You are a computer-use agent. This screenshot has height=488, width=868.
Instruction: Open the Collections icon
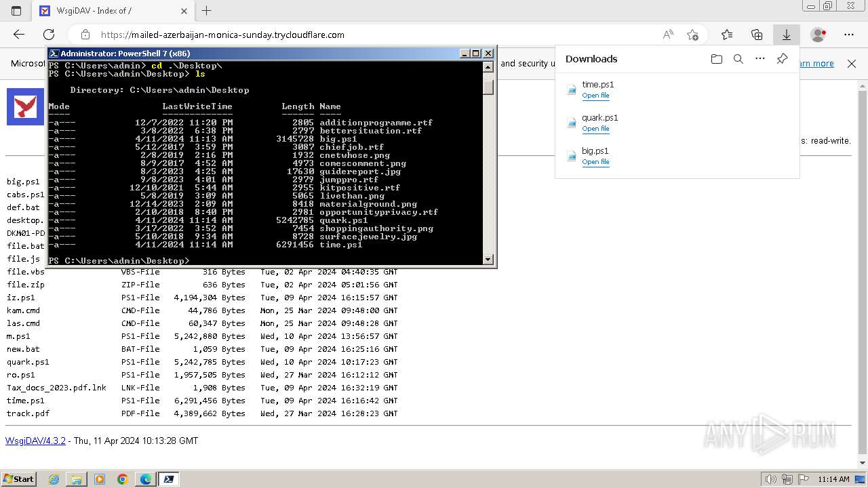point(757,35)
